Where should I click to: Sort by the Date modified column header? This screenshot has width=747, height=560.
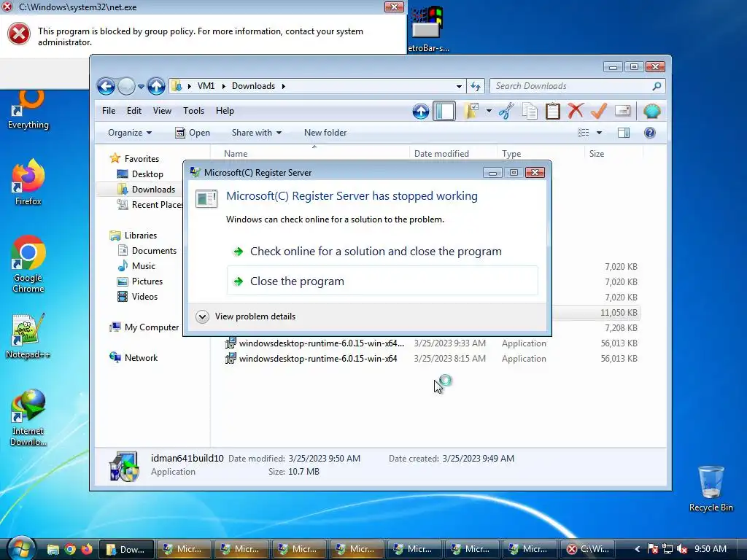point(441,154)
